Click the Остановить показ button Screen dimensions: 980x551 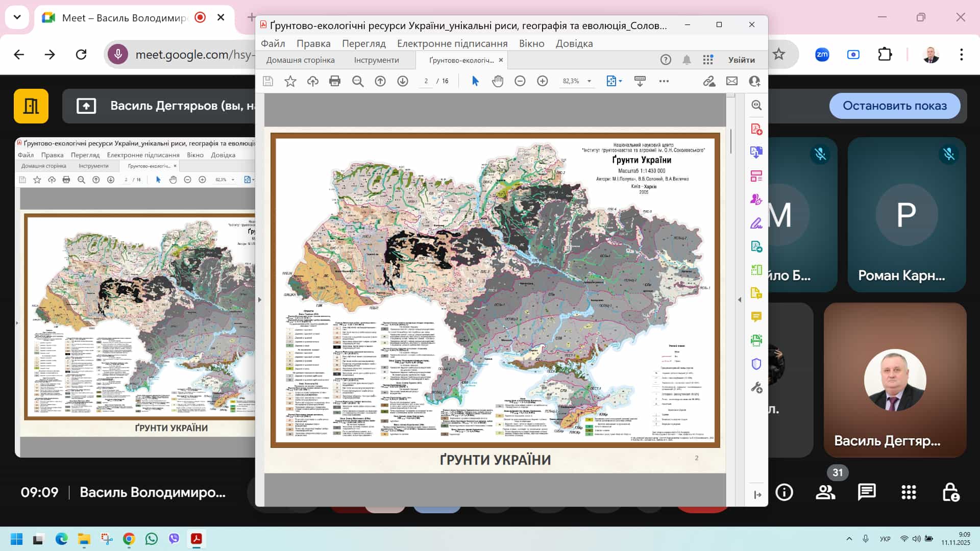pos(894,106)
